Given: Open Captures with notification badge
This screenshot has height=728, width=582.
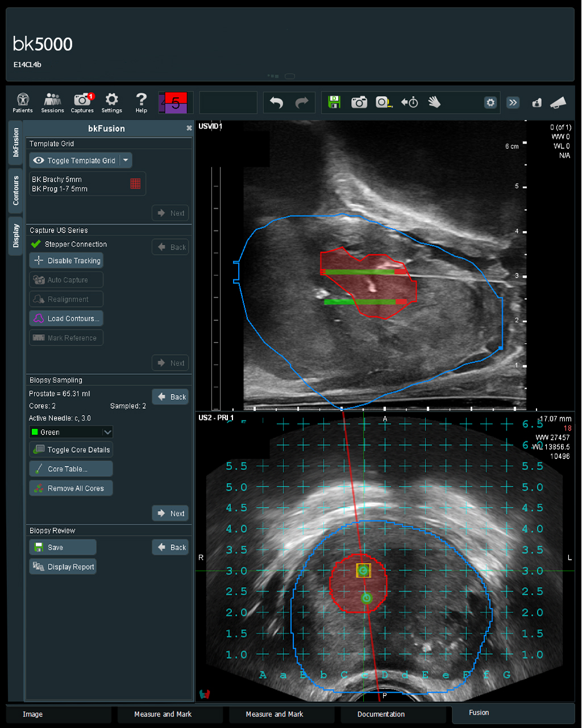Looking at the screenshot, I should coord(82,103).
